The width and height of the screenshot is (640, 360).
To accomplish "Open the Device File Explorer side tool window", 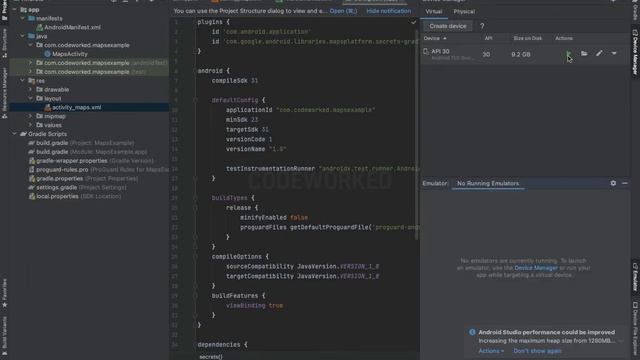I will (635, 329).
